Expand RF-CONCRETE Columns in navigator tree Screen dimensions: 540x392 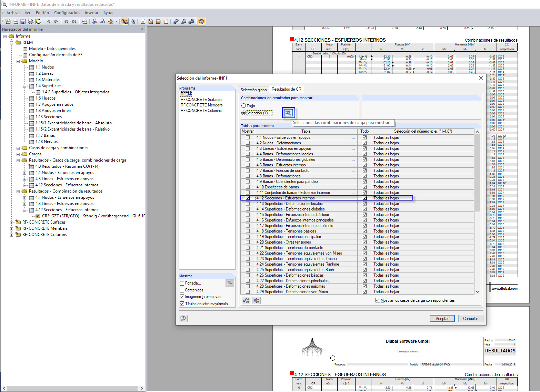pos(12,235)
